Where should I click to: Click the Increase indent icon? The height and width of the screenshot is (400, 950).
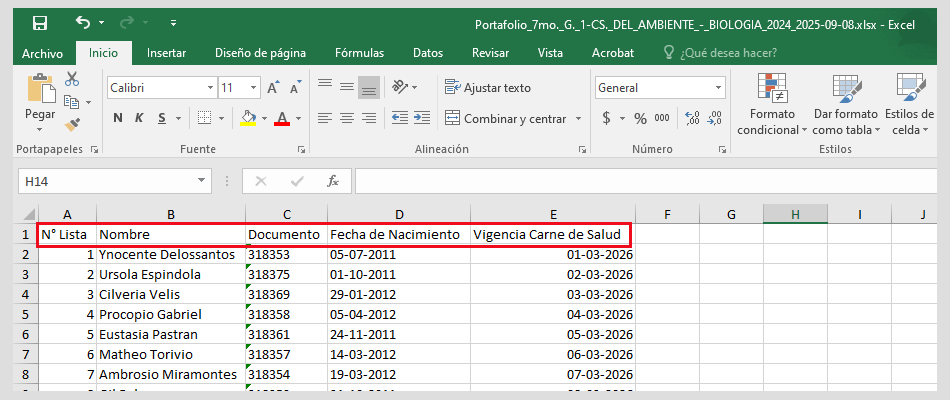point(422,118)
